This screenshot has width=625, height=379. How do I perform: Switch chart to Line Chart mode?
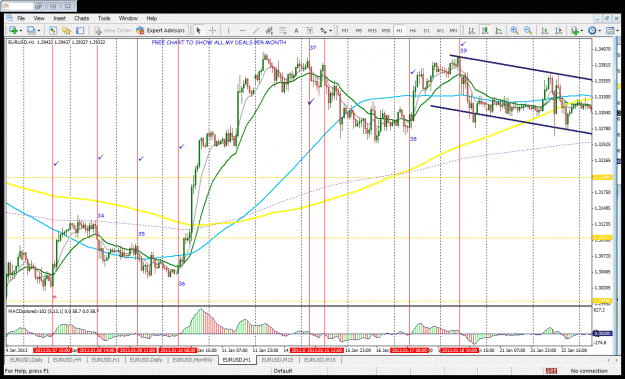499,30
